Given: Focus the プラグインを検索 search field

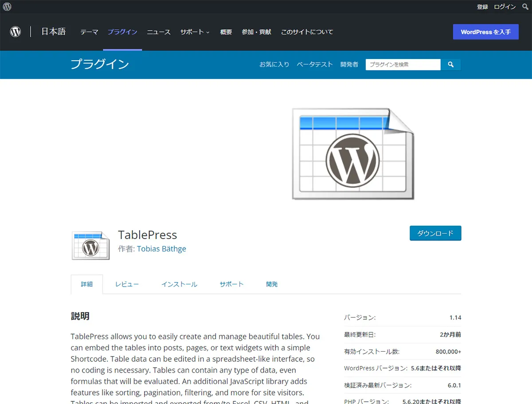Looking at the screenshot, I should click(x=403, y=65).
